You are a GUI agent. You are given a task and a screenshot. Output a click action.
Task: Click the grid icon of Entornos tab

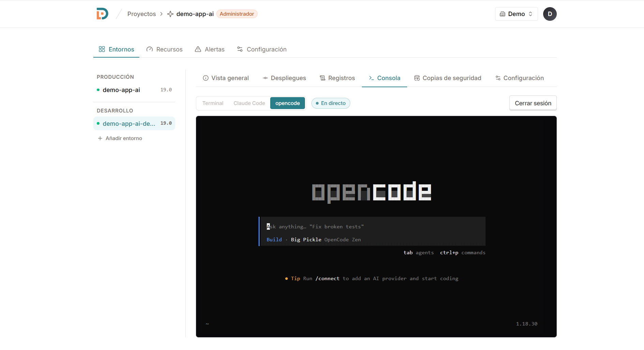(x=102, y=49)
